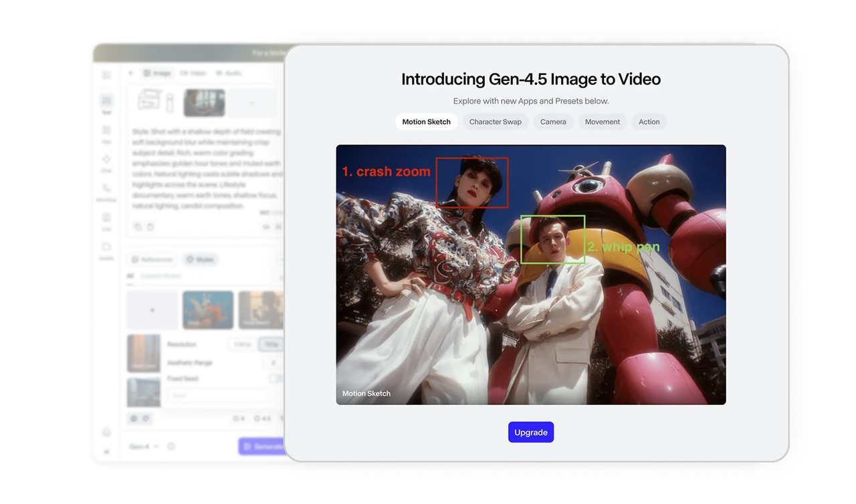Switch to Audio tab in background window
The width and height of the screenshot is (856, 504).
(x=229, y=73)
